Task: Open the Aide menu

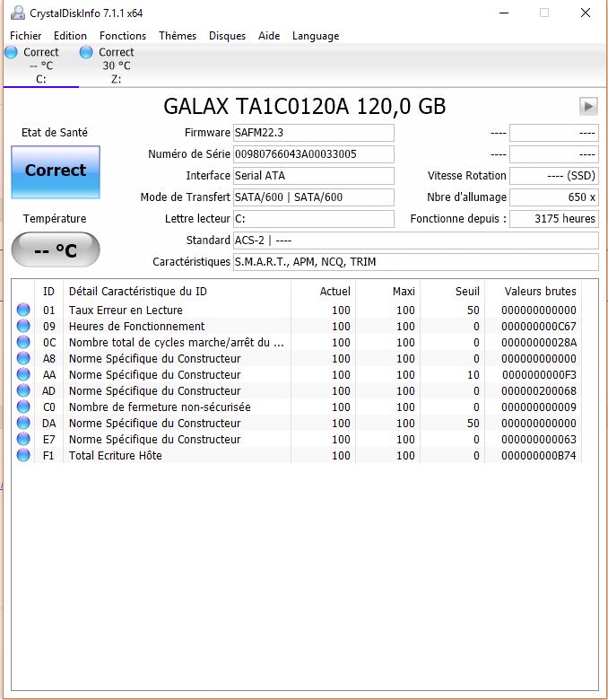Action: pyautogui.click(x=269, y=36)
